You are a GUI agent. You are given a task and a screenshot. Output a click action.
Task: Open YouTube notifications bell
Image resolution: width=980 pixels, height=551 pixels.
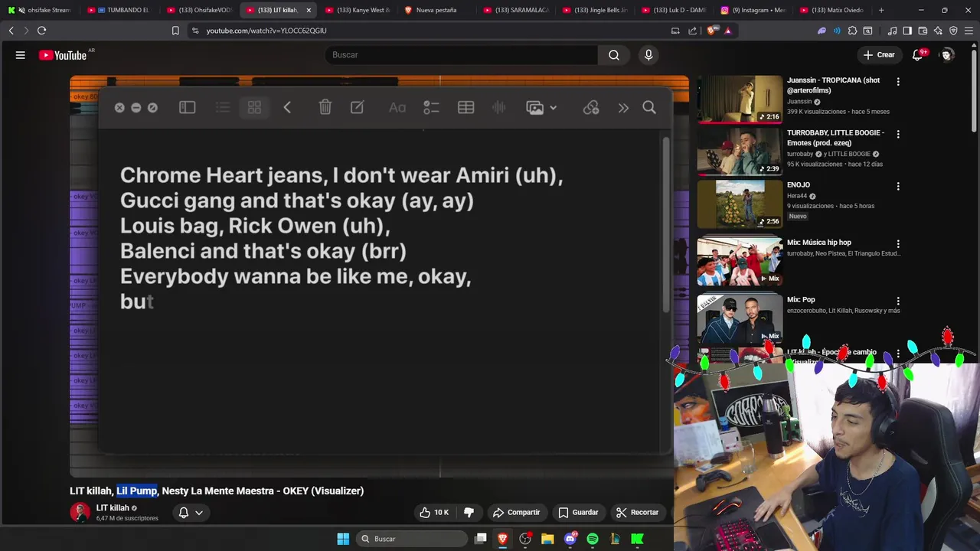click(x=918, y=55)
